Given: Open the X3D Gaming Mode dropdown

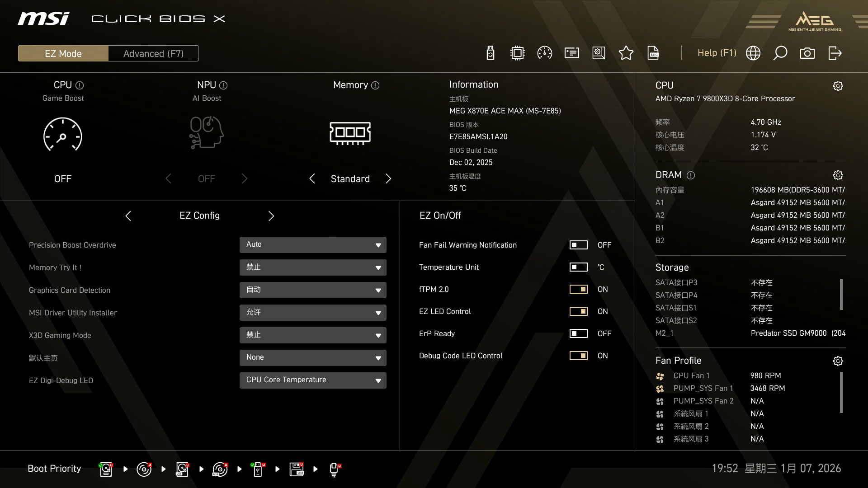Looking at the screenshot, I should coord(313,335).
